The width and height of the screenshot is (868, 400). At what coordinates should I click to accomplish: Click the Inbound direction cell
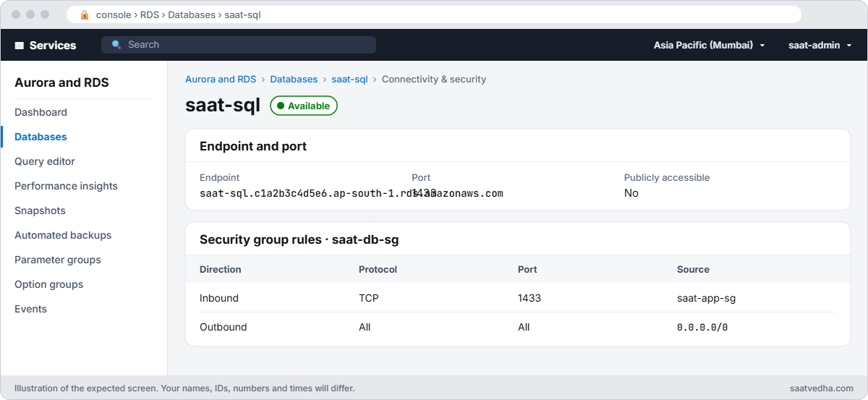[219, 298]
